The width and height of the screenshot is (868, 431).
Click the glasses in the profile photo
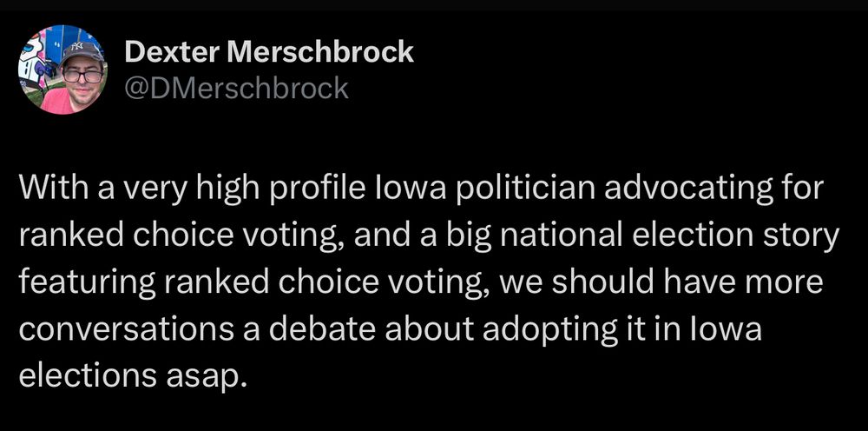[x=83, y=76]
